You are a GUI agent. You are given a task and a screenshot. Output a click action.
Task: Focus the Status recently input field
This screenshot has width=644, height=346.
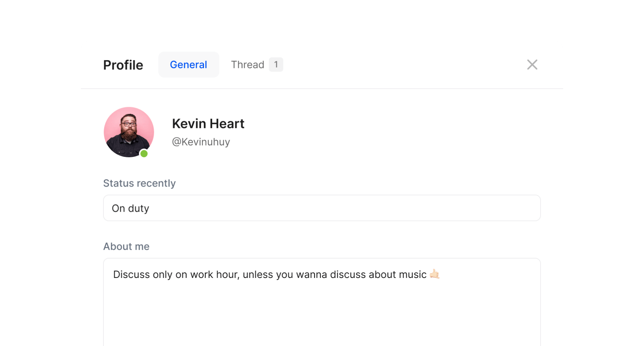point(322,208)
